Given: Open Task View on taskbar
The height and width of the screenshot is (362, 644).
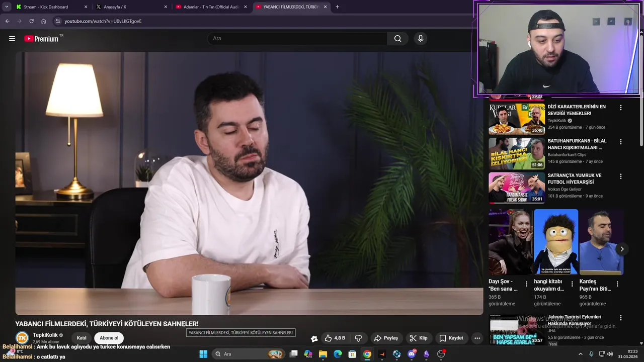Looking at the screenshot, I should [294, 354].
